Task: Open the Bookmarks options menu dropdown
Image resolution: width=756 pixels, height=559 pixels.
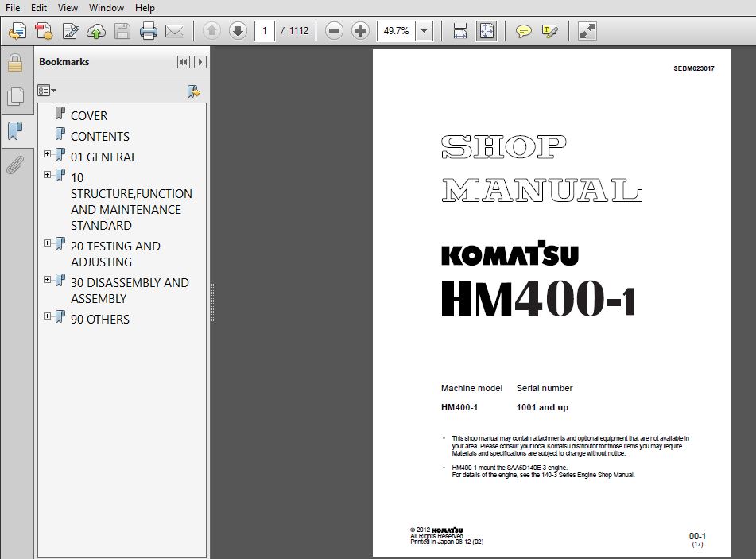Action: click(x=47, y=91)
